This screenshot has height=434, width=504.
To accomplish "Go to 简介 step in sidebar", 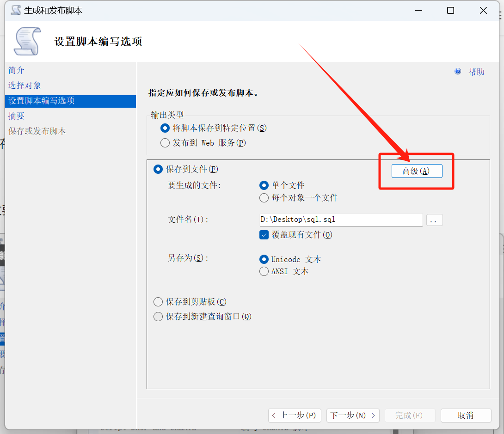I will (16, 70).
